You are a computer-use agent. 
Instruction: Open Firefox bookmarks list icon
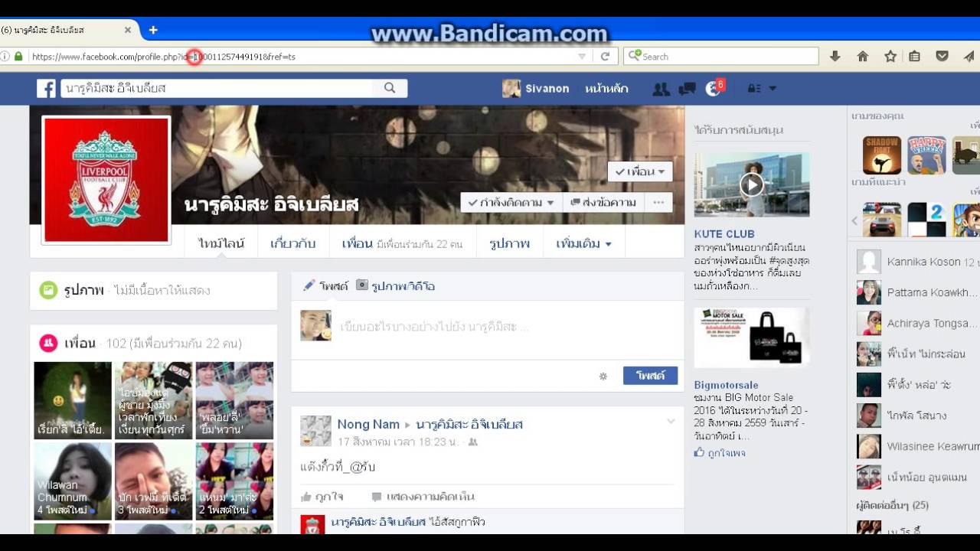pyautogui.click(x=915, y=56)
